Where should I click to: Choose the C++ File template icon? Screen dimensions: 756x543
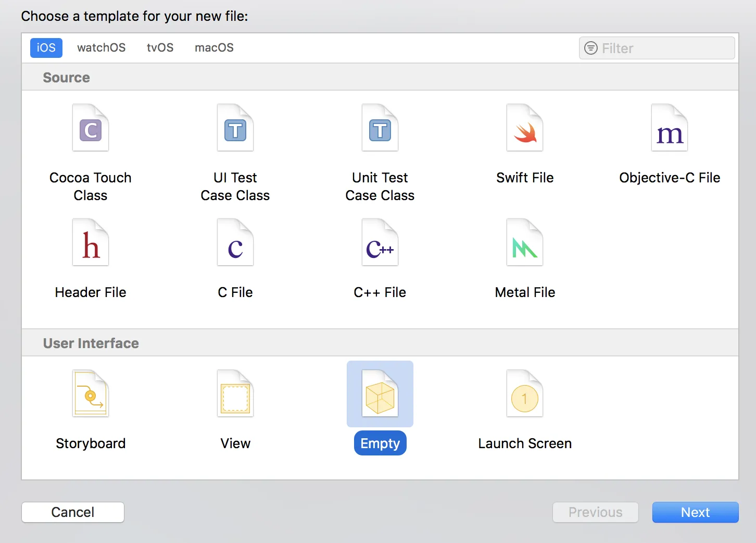(x=380, y=242)
